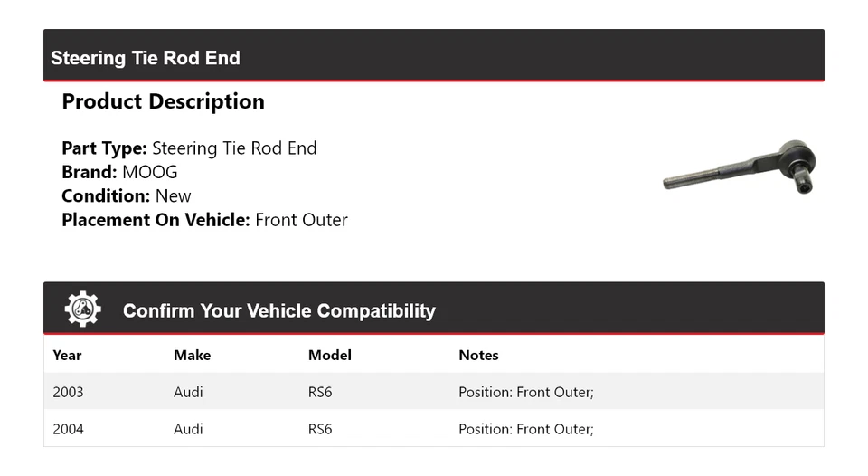Click RS6 model in 2004 row
This screenshot has height=476, width=868.
pos(320,429)
